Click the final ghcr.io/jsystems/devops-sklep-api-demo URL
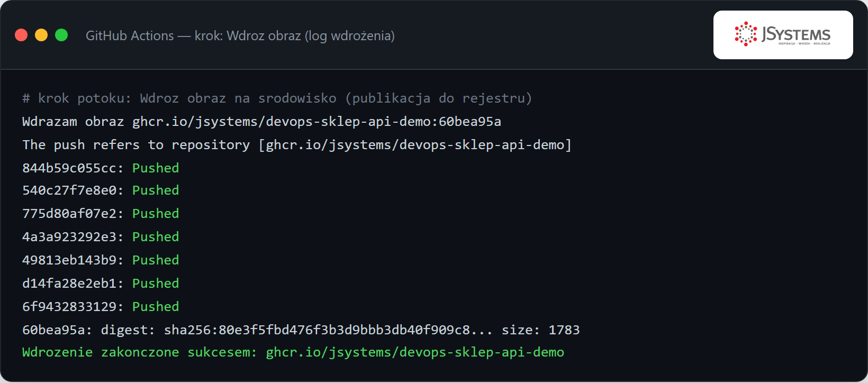The height and width of the screenshot is (383, 868). point(415,352)
